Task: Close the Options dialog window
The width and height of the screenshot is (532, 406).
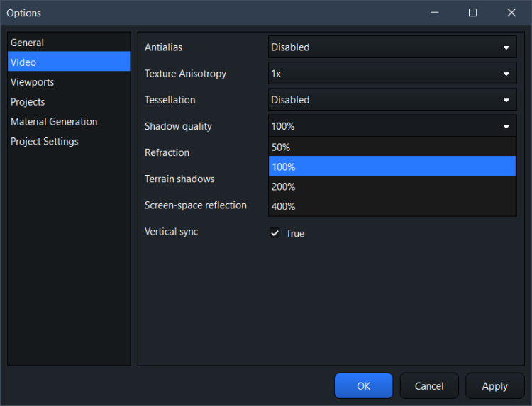Action: [511, 13]
